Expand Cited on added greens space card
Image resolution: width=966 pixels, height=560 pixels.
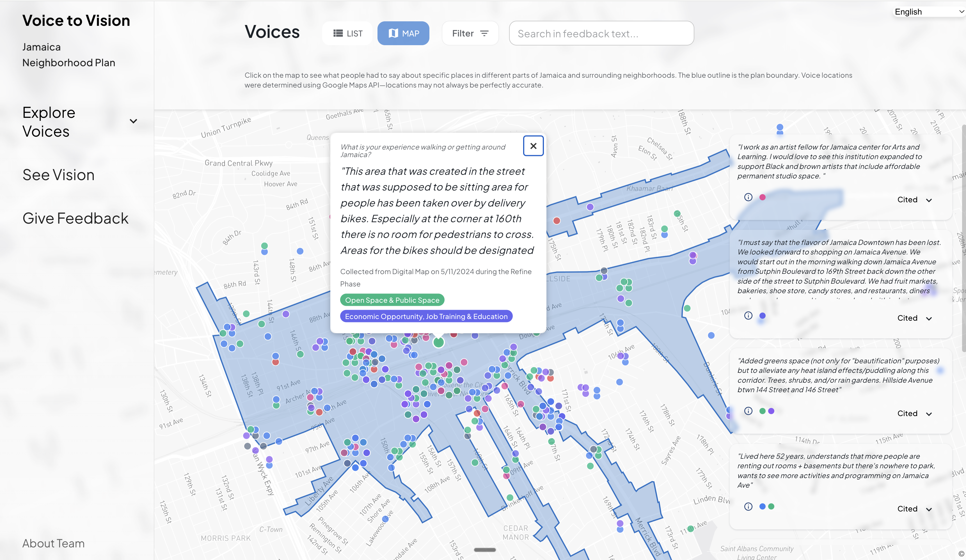(914, 414)
